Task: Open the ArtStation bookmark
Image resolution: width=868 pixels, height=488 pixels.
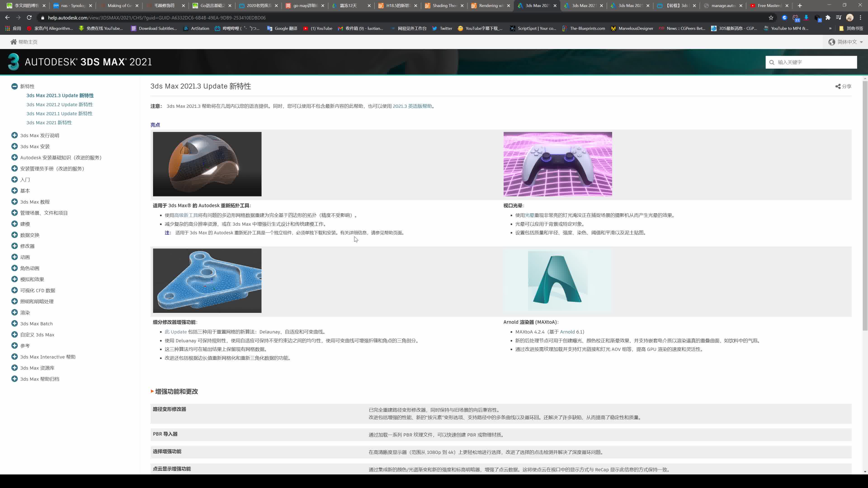Action: point(196,28)
